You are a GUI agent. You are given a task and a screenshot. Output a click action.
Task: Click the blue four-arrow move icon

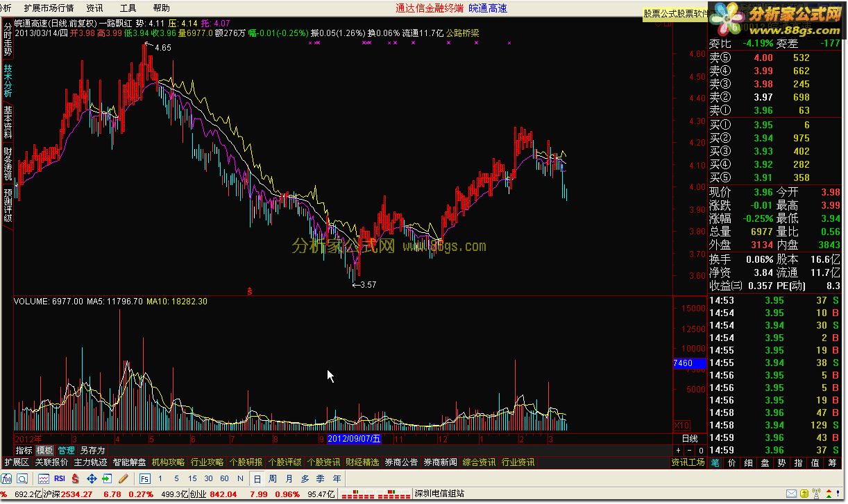(x=91, y=478)
